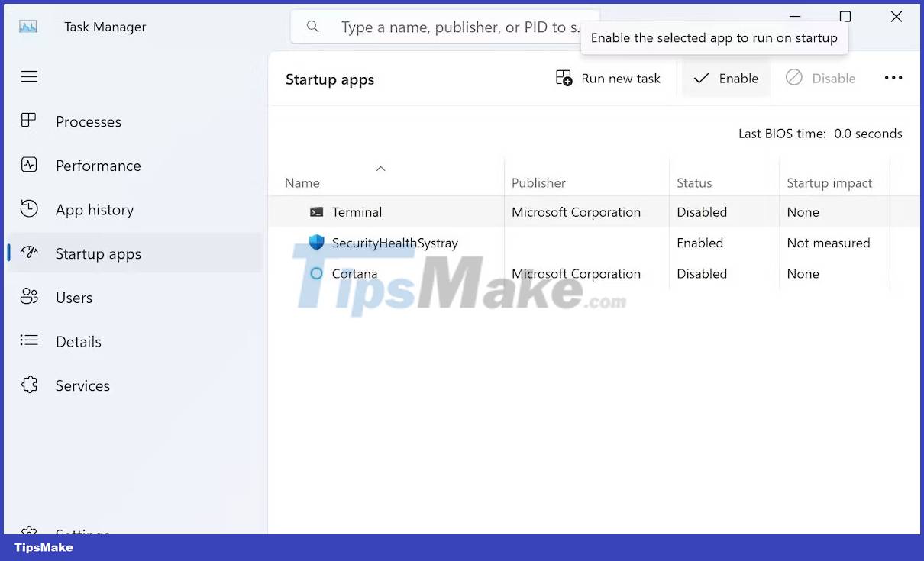Viewport: 924px width, 561px height.
Task: Click the None impact cell for Terminal
Action: (803, 212)
